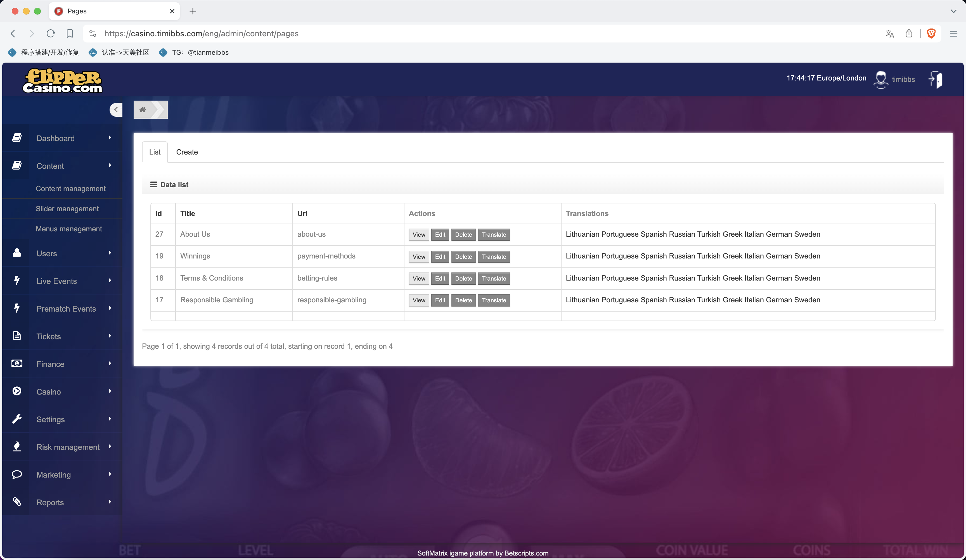
Task: Click the Marketing speech bubble icon
Action: pos(16,474)
